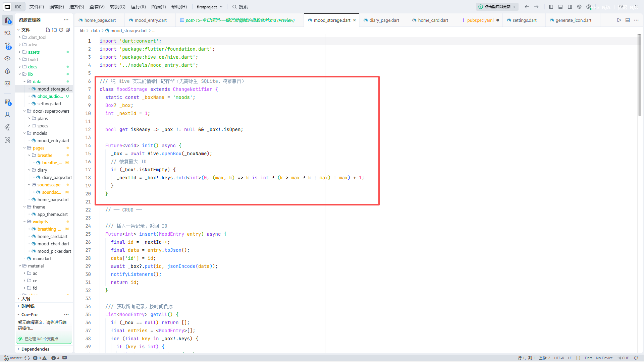Navigate back with left arrow
Screen dimensions: 644x362
coord(527,7)
